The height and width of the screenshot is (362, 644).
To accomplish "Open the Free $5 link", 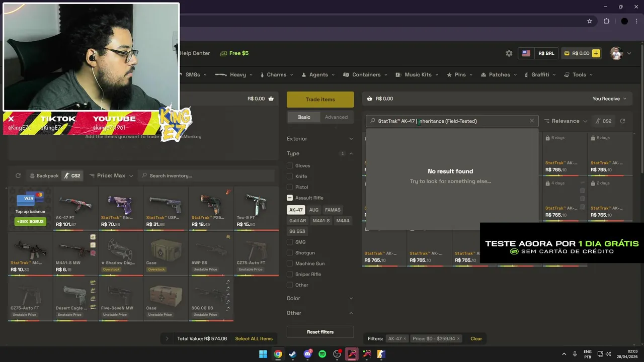I will pyautogui.click(x=234, y=53).
